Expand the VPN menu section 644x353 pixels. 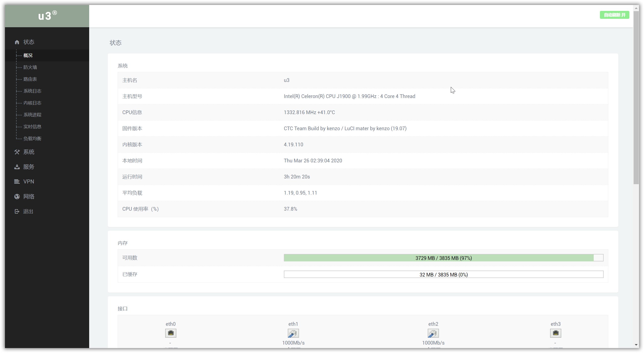point(29,181)
